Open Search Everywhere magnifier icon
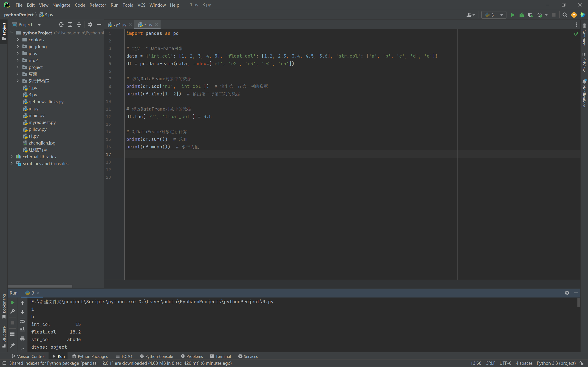Viewport: 588px width, 367px height. (565, 15)
